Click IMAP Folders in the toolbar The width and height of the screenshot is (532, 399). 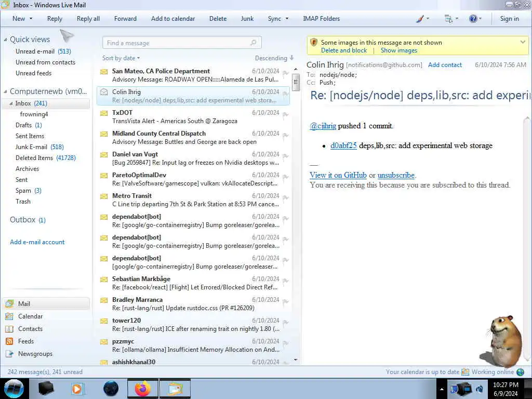[x=321, y=19]
